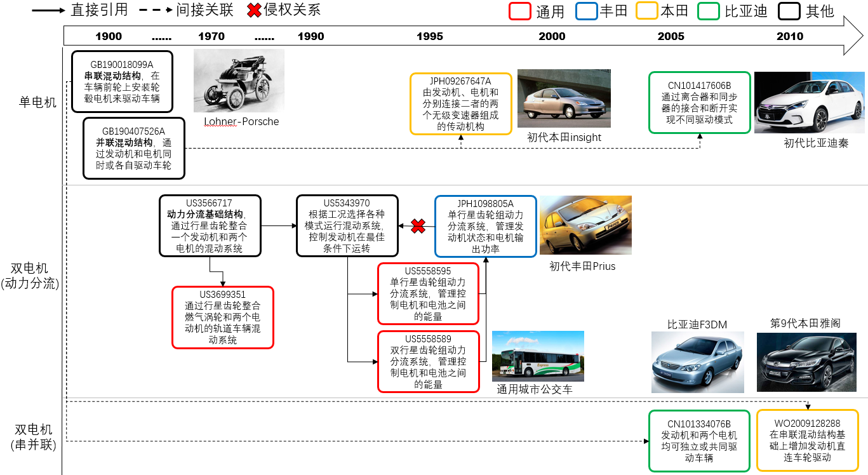Select the GB190407526A patent box
Screen dimensions: 868x475
click(133, 148)
